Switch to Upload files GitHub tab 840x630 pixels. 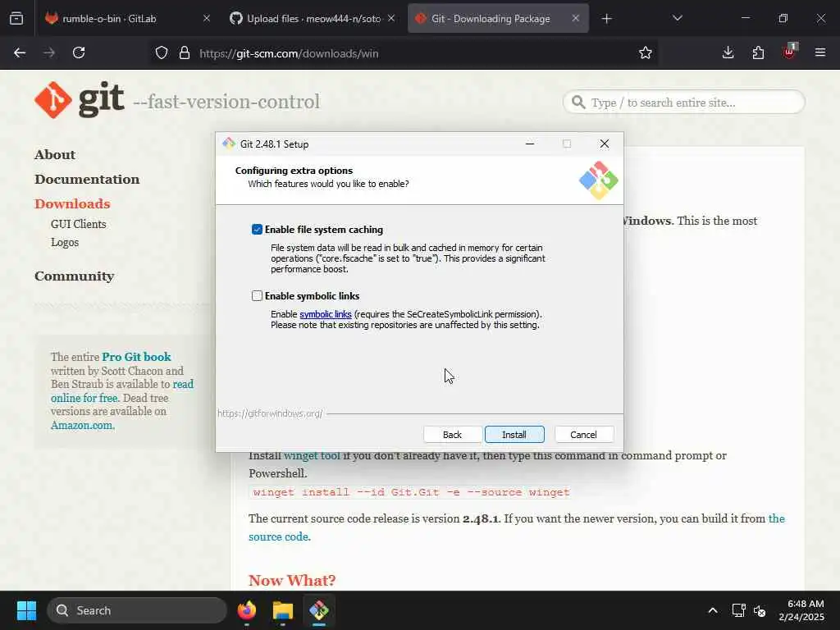coord(313,19)
